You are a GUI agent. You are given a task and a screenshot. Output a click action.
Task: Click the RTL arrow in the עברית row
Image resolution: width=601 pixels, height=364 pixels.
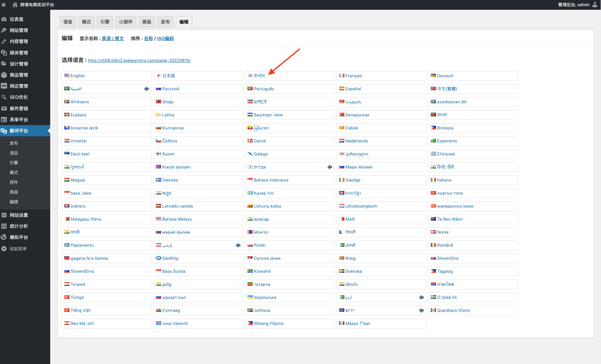click(330, 167)
